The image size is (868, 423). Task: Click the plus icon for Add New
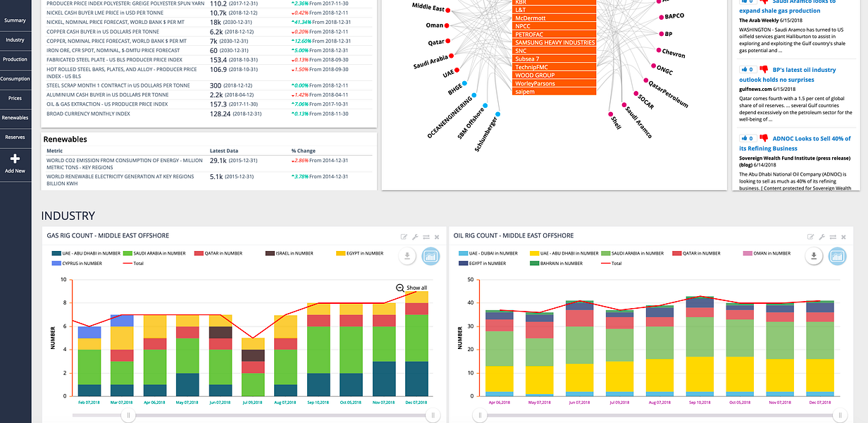[x=15, y=159]
